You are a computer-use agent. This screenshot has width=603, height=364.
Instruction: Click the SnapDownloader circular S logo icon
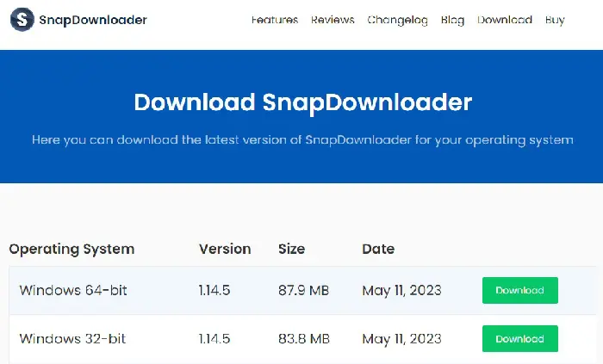pyautogui.click(x=22, y=20)
